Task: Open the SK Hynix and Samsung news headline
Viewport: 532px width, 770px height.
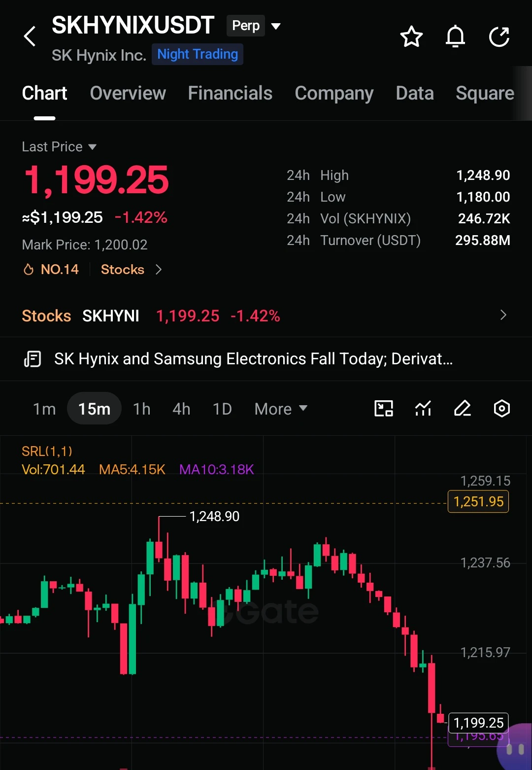Action: pos(253,359)
